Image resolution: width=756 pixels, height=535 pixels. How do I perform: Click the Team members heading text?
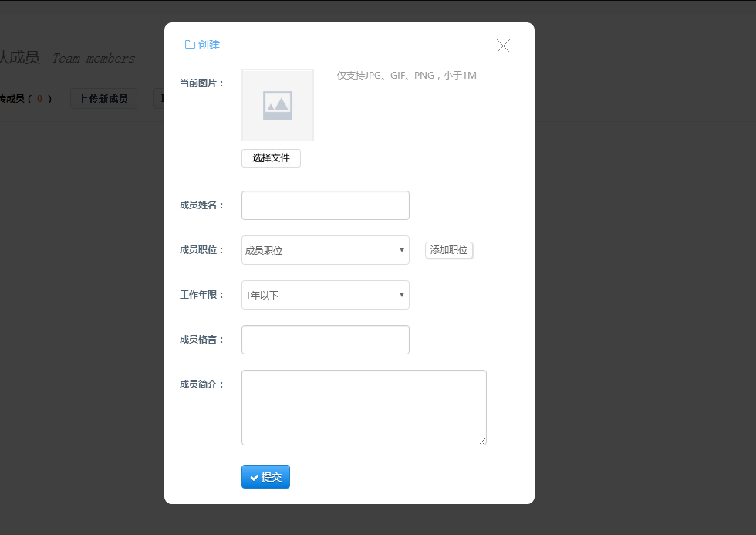click(93, 59)
